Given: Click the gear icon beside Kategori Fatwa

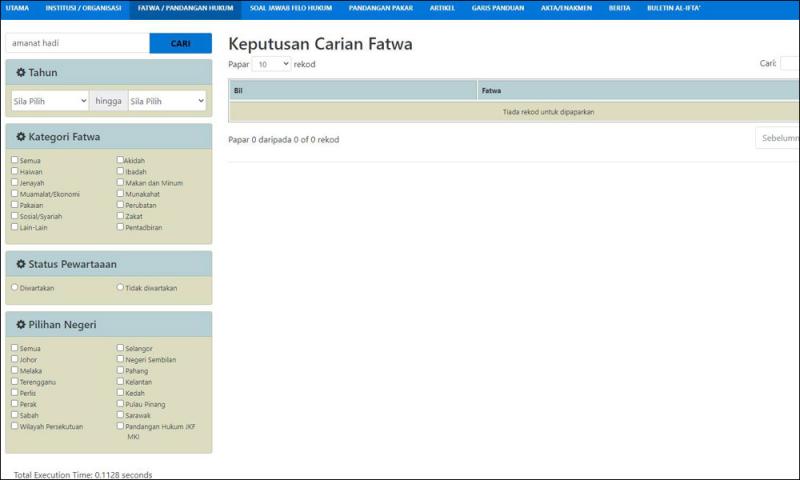Looking at the screenshot, I should pos(20,137).
